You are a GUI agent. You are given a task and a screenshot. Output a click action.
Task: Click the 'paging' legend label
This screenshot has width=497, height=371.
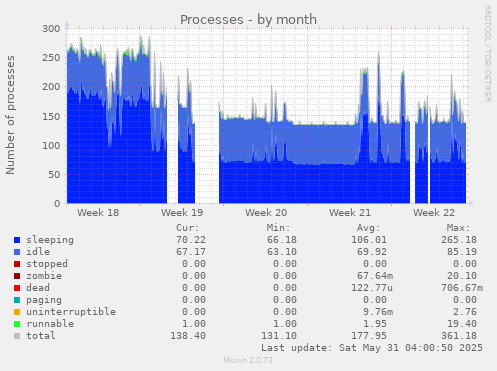coord(44,300)
